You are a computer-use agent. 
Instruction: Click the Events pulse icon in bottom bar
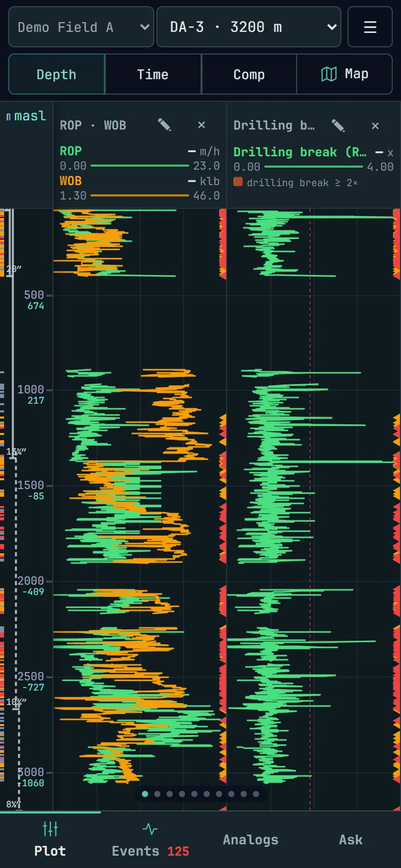click(x=150, y=829)
